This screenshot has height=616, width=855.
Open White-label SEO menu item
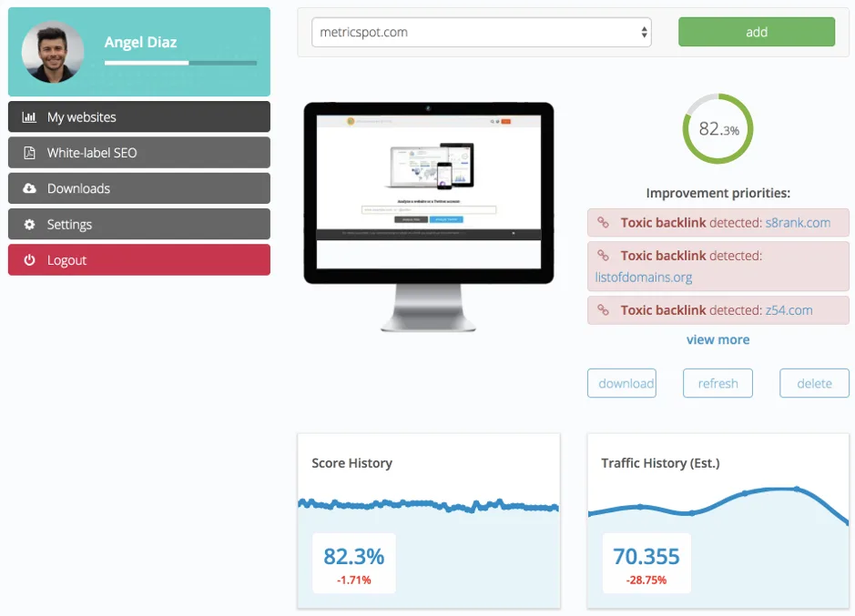(139, 153)
